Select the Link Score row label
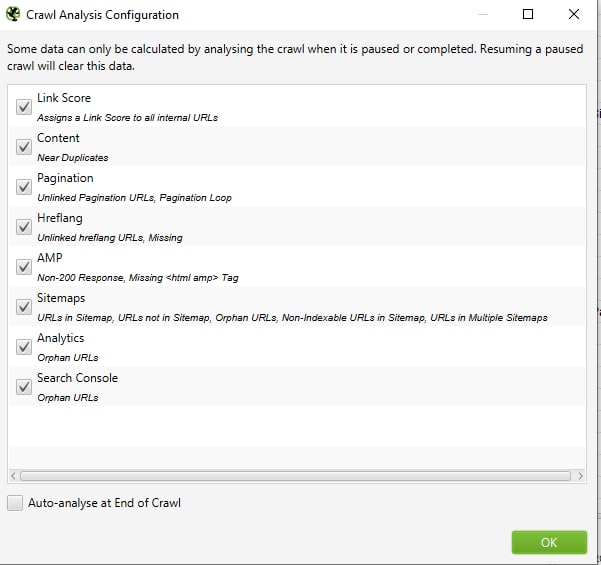Viewport: 601px width, 565px height. coord(64,98)
